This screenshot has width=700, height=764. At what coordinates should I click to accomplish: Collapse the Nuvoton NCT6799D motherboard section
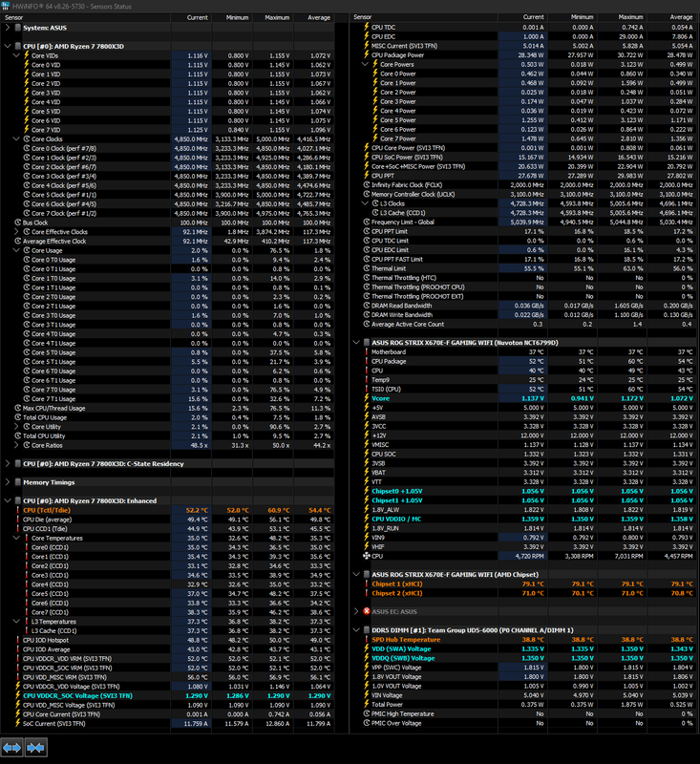tap(356, 343)
